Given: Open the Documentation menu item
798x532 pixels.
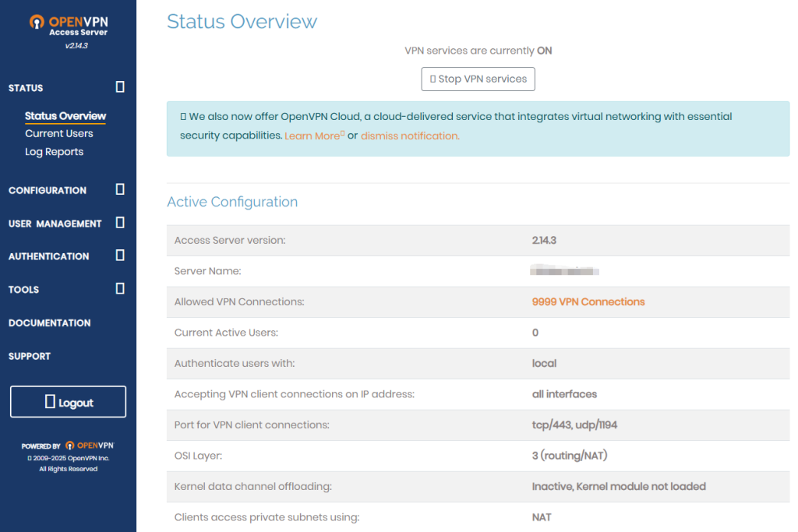Looking at the screenshot, I should click(50, 322).
